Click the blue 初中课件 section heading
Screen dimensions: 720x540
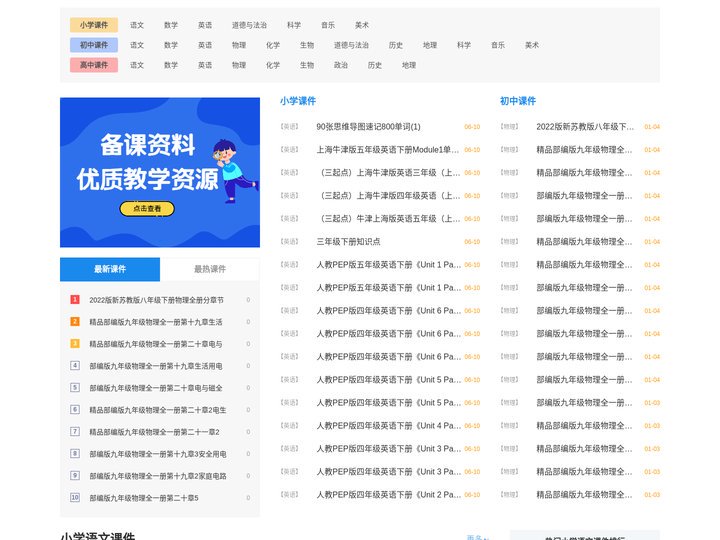[518, 101]
